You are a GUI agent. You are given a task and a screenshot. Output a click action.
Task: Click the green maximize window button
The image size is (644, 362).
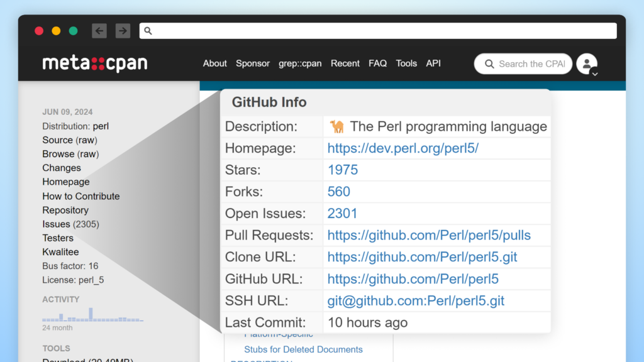tap(73, 31)
